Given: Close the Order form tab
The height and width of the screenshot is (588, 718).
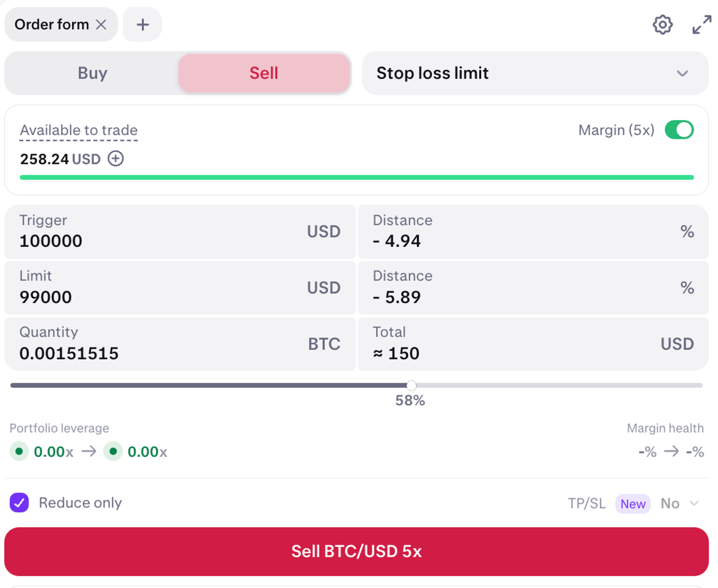Looking at the screenshot, I should coord(101,24).
